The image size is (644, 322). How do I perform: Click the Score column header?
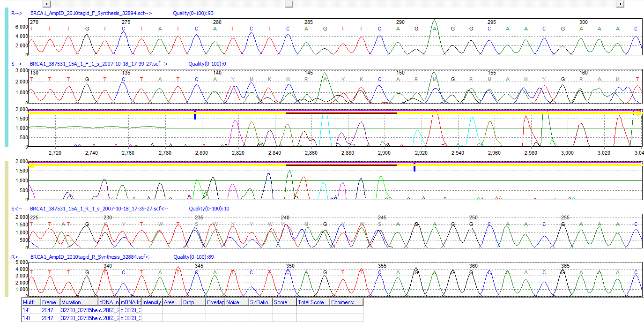tap(285, 302)
